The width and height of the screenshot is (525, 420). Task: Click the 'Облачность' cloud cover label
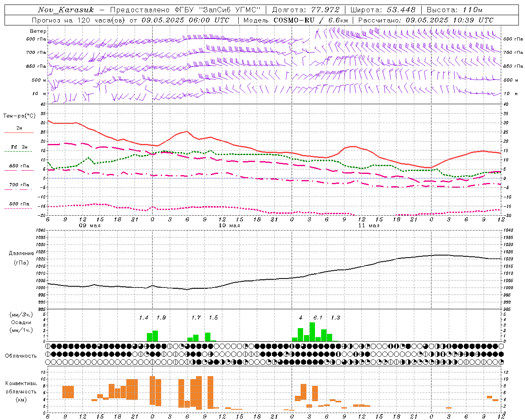pos(21,356)
